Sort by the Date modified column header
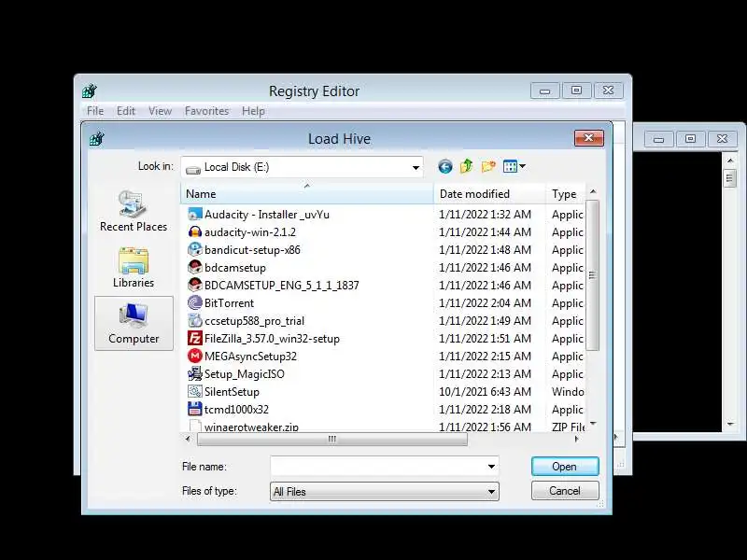The height and width of the screenshot is (560, 747). click(x=489, y=194)
